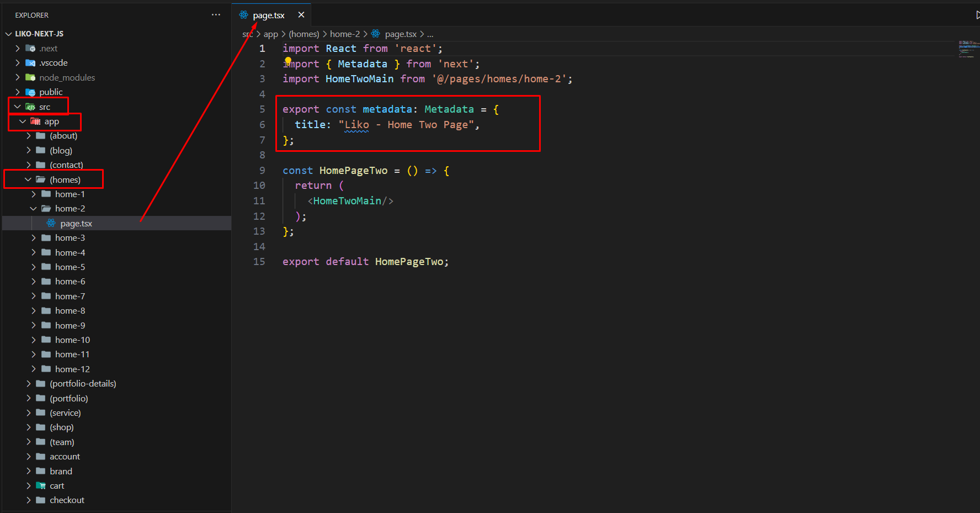
Task: Click line number 9 in gutter
Action: 262,171
